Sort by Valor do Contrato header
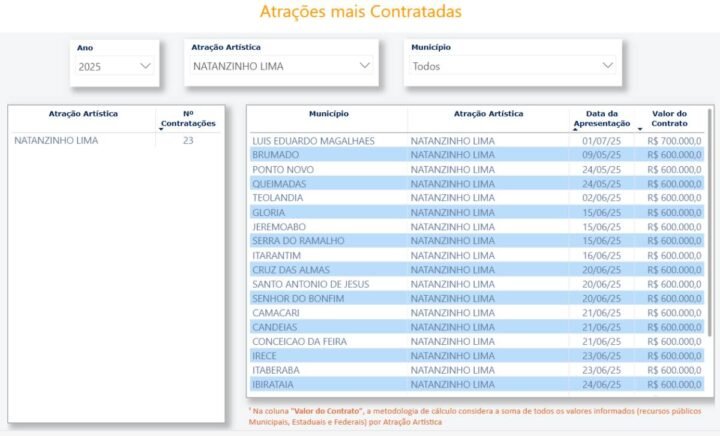The width and height of the screenshot is (720, 436). (669, 118)
